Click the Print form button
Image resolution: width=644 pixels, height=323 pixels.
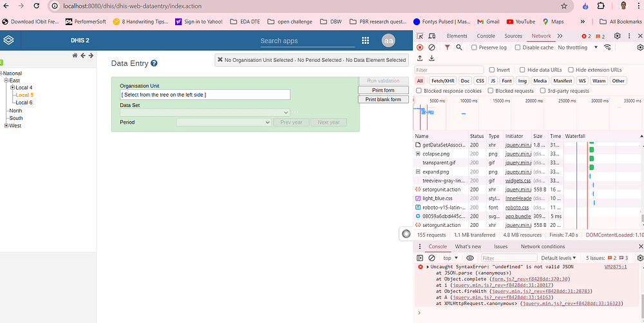click(383, 90)
